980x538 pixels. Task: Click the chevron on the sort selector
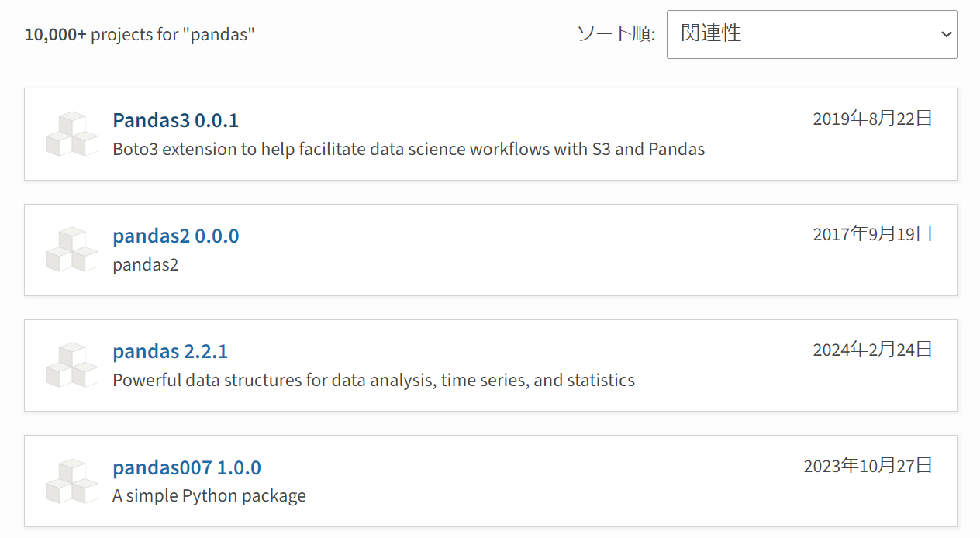tap(946, 34)
